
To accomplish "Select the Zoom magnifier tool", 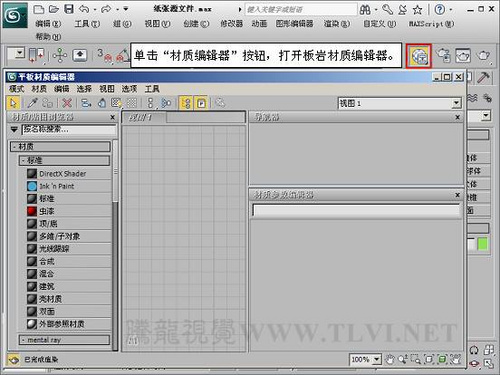I will click(403, 359).
